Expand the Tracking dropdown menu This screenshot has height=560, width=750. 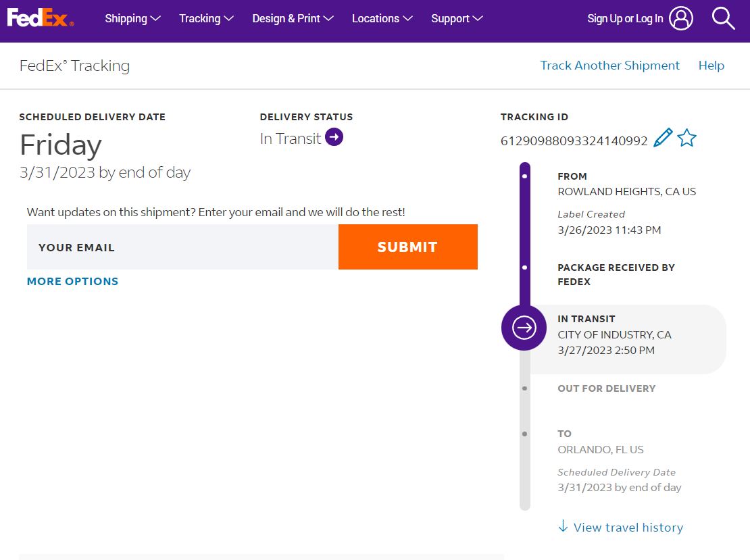[x=206, y=18]
